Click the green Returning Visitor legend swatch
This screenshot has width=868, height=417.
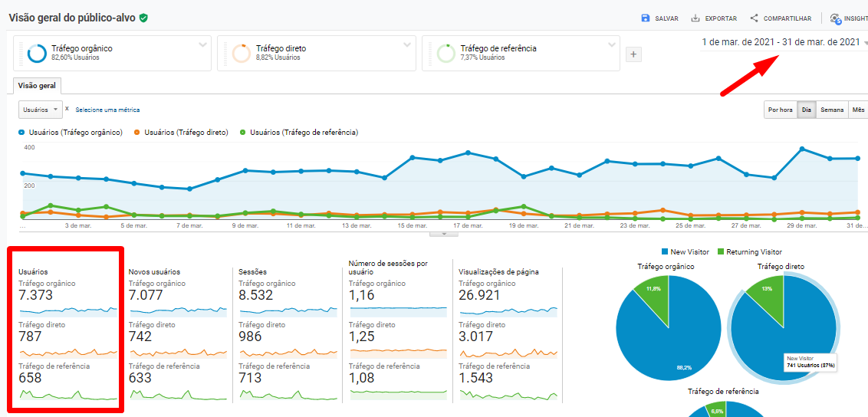tap(720, 251)
